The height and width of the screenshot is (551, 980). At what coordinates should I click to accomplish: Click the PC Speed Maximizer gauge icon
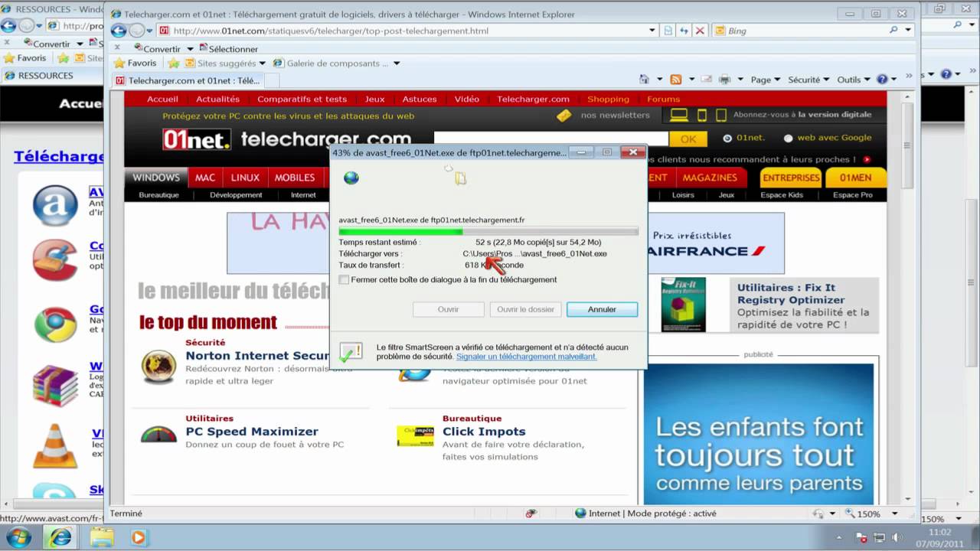(158, 435)
